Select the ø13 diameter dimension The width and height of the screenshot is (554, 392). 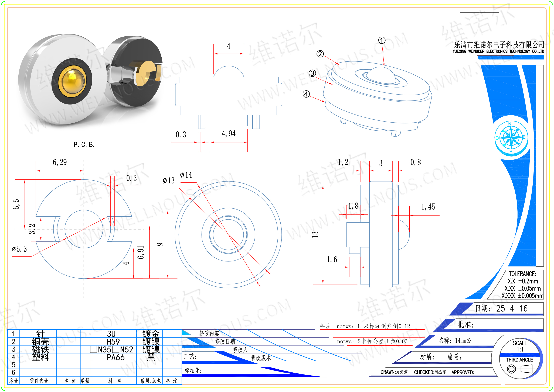tap(169, 181)
